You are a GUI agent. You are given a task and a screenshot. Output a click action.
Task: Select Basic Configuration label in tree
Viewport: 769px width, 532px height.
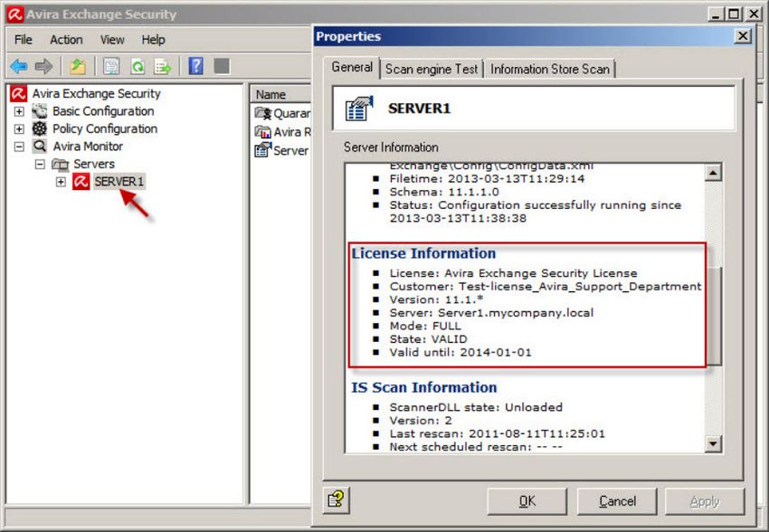tap(103, 111)
